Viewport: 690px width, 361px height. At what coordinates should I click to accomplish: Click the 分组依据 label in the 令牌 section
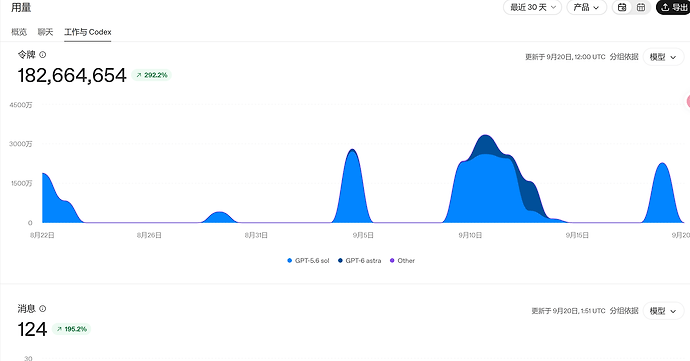(x=624, y=57)
